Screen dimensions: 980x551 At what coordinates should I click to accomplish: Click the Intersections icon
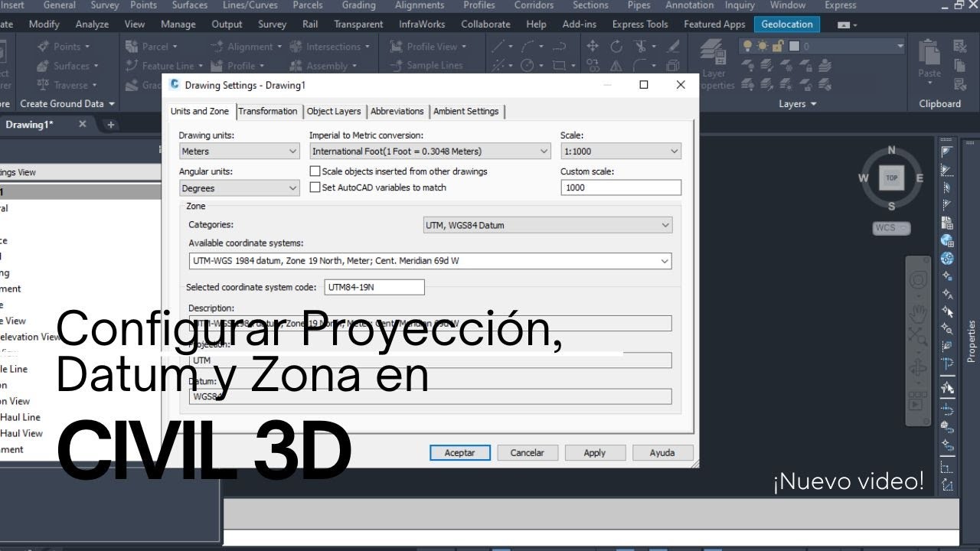click(296, 47)
